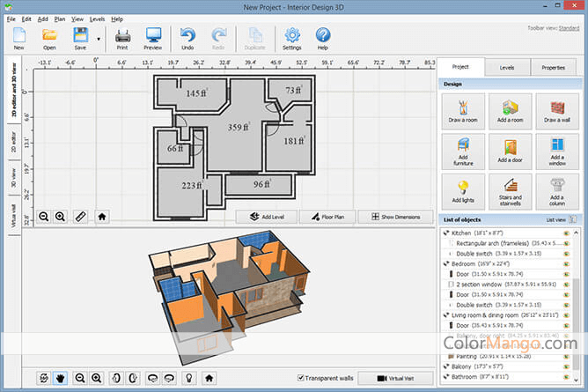
Task: Click the Show Dimensions button
Action: tap(395, 217)
